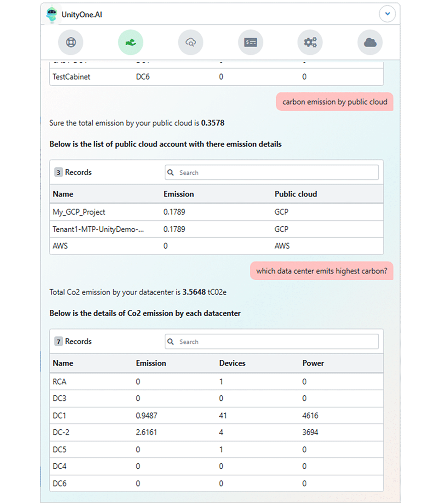Focus the datacenter table search field

pos(277,342)
